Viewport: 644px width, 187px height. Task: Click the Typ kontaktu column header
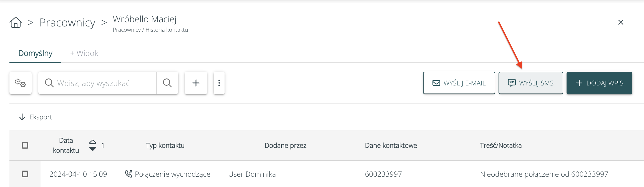(x=165, y=145)
